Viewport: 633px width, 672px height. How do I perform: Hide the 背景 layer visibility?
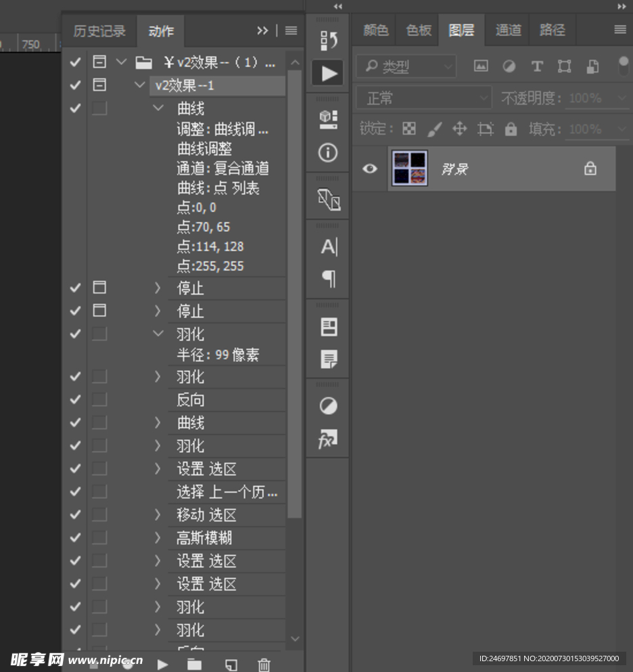(369, 169)
